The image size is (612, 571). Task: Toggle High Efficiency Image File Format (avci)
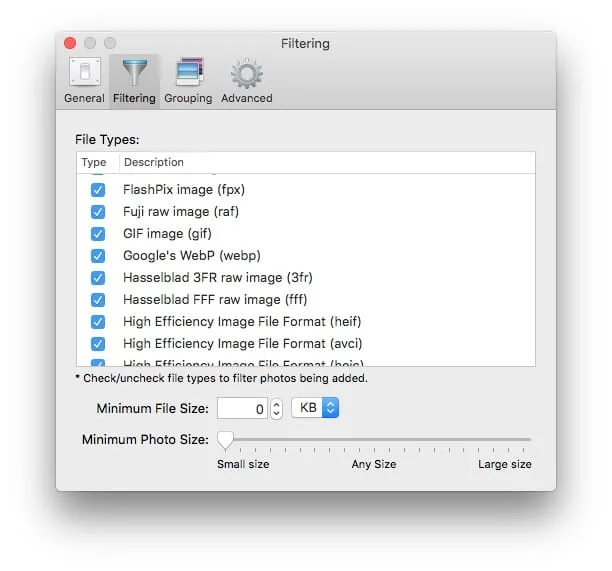pyautogui.click(x=98, y=344)
